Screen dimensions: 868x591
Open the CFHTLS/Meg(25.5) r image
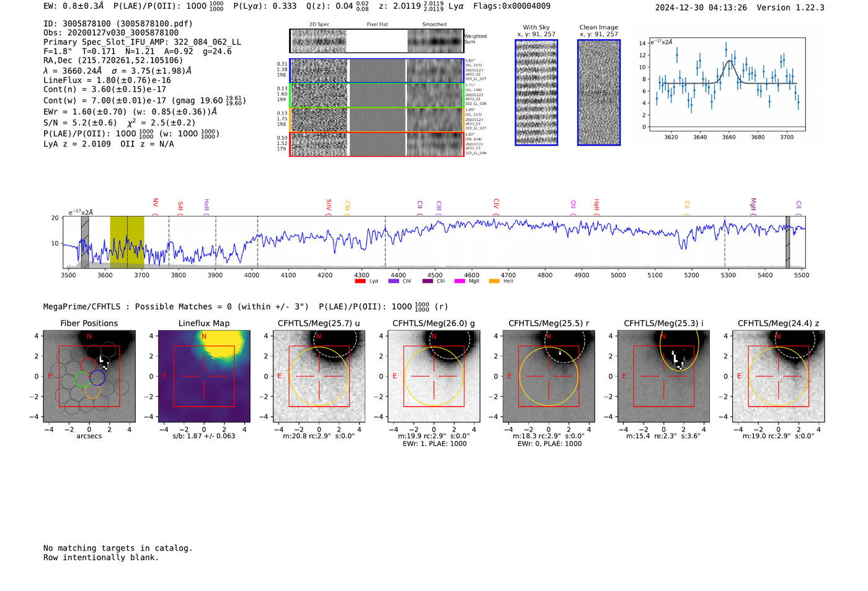(548, 376)
